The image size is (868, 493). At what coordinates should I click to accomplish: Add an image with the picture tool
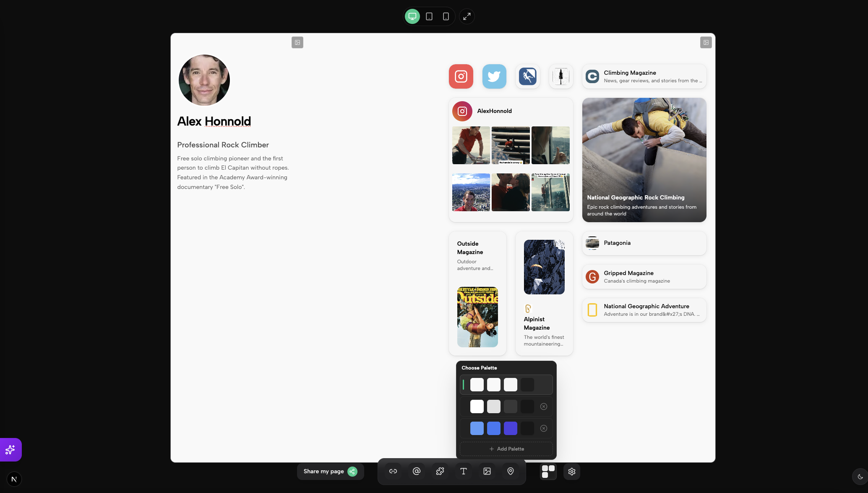click(487, 471)
